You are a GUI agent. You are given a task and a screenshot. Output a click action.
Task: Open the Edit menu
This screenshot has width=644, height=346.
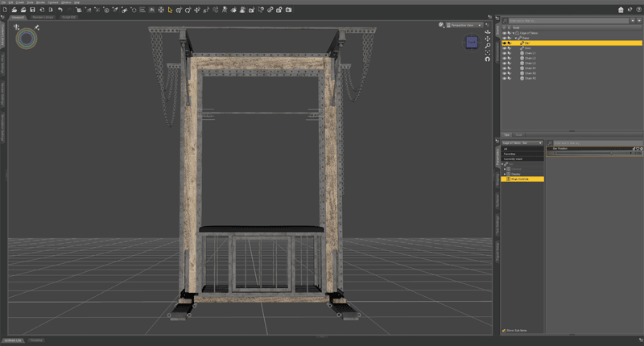(x=11, y=2)
